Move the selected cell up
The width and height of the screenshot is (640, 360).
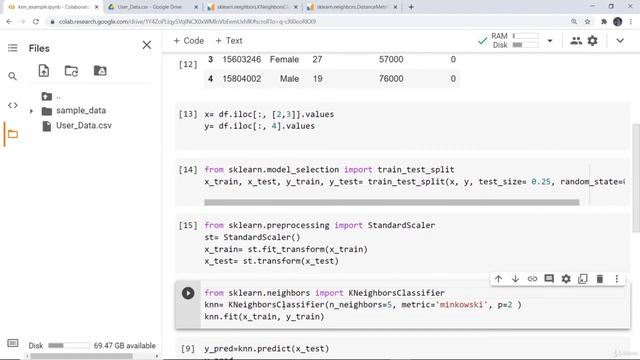[498, 279]
